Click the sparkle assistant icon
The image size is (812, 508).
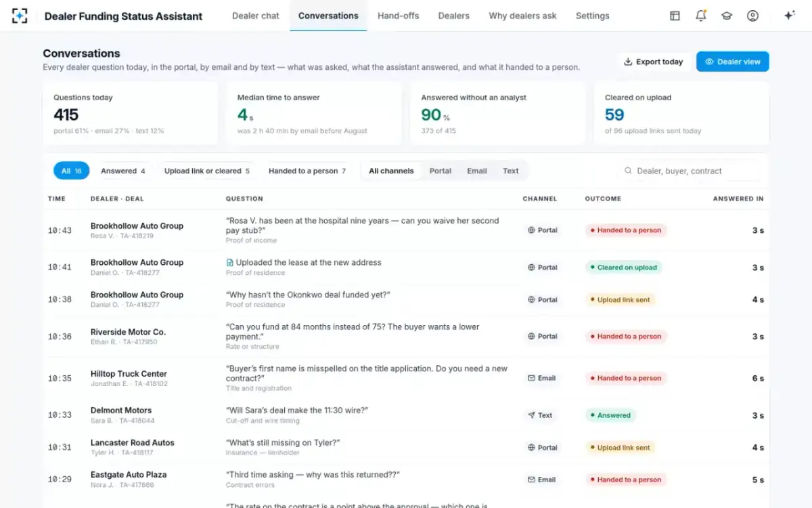click(x=789, y=16)
